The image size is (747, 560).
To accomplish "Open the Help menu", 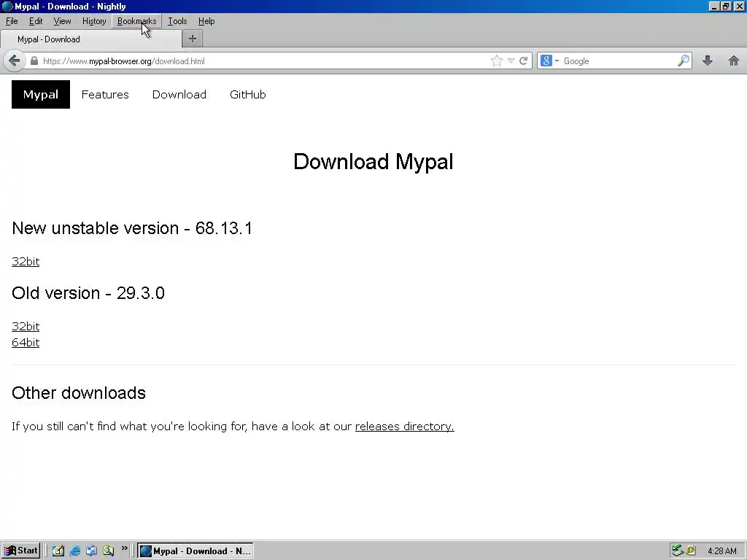I will click(206, 21).
